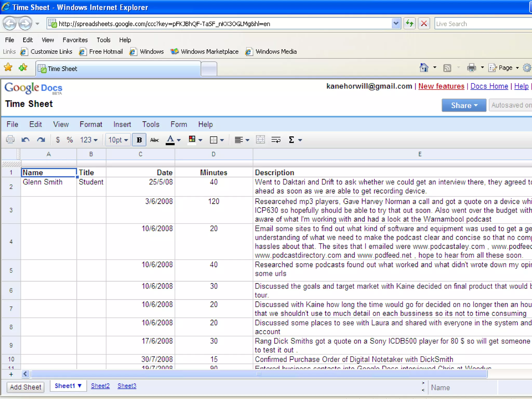Select the Glenn Smith cell
This screenshot has height=399, width=532.
coord(49,187)
